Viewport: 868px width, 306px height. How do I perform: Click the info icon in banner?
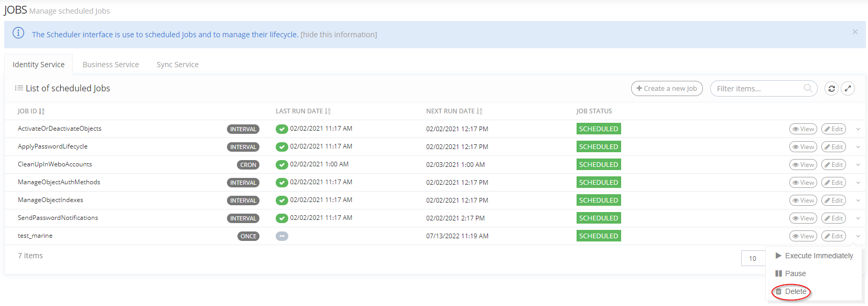(x=18, y=33)
